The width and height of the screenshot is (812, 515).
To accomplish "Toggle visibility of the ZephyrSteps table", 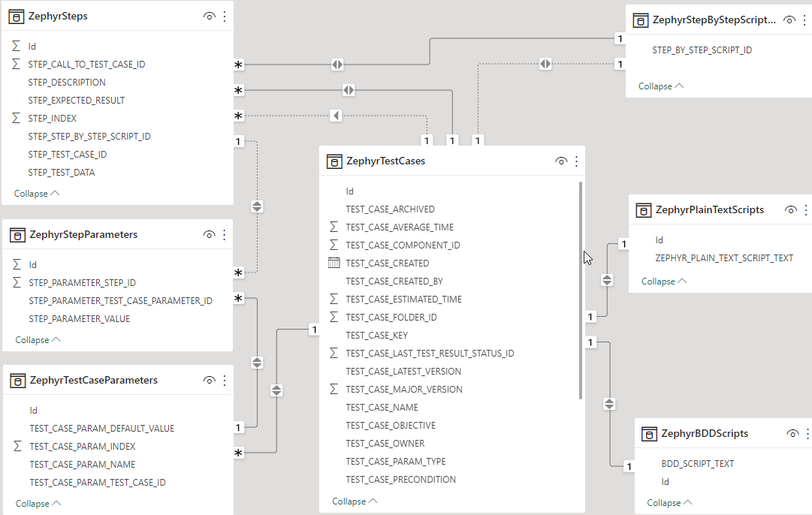I will pyautogui.click(x=210, y=17).
